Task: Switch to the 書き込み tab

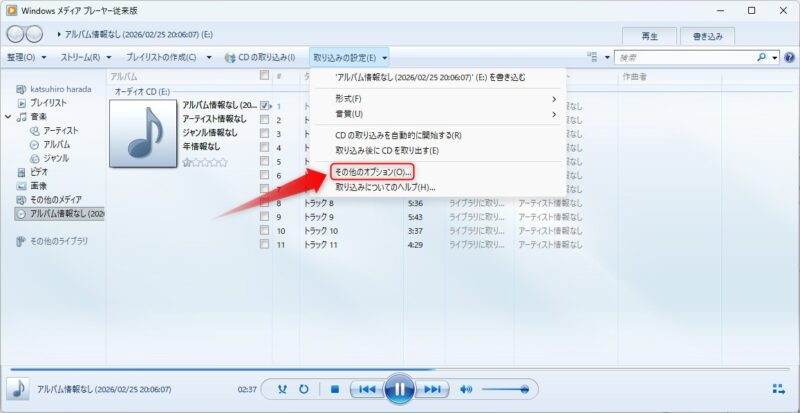Action: (710, 36)
